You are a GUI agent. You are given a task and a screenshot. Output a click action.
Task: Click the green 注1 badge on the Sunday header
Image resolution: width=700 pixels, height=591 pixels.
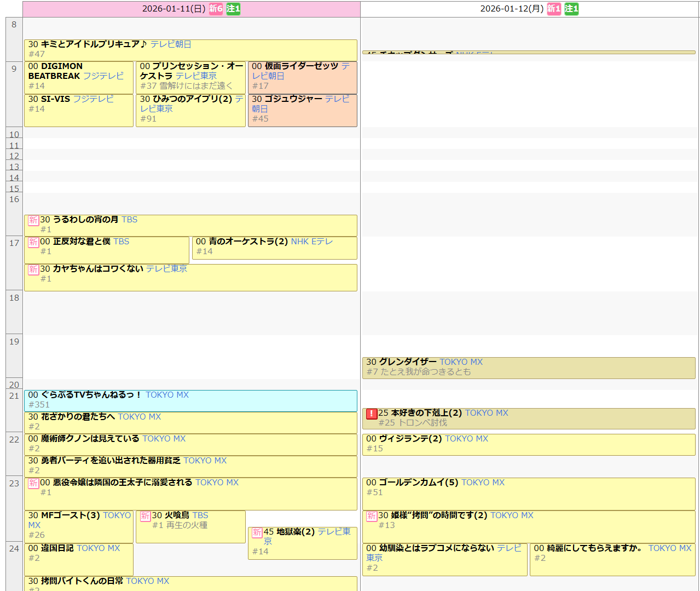coord(234,9)
